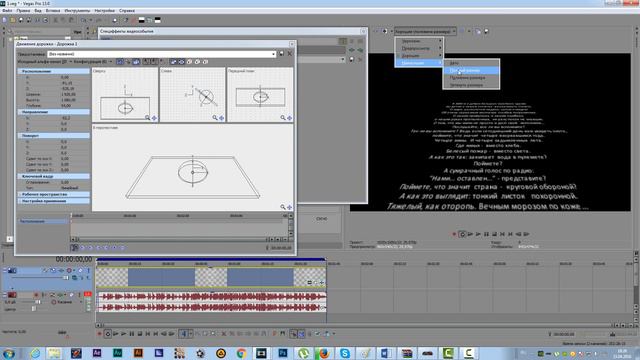Expand the Черновое quality submenu

419,41
